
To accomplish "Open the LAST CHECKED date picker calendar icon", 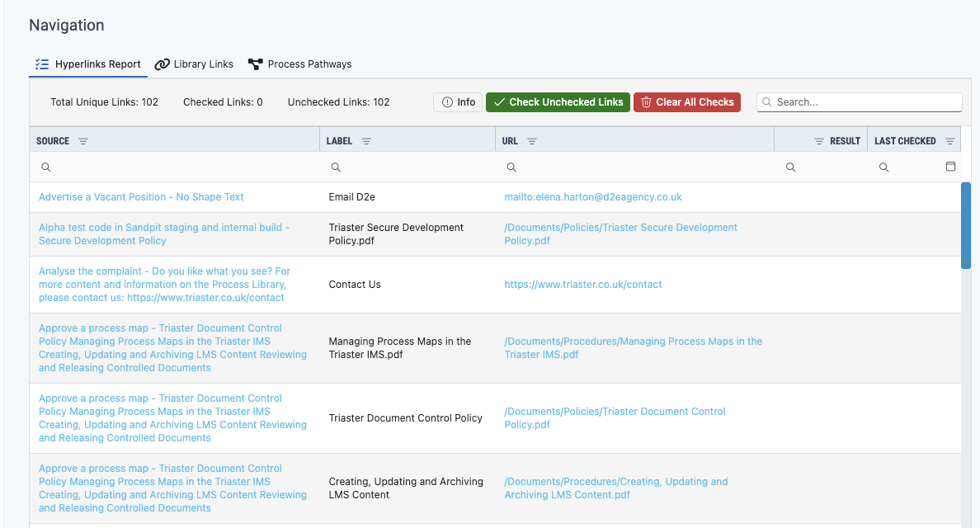I will [x=950, y=166].
